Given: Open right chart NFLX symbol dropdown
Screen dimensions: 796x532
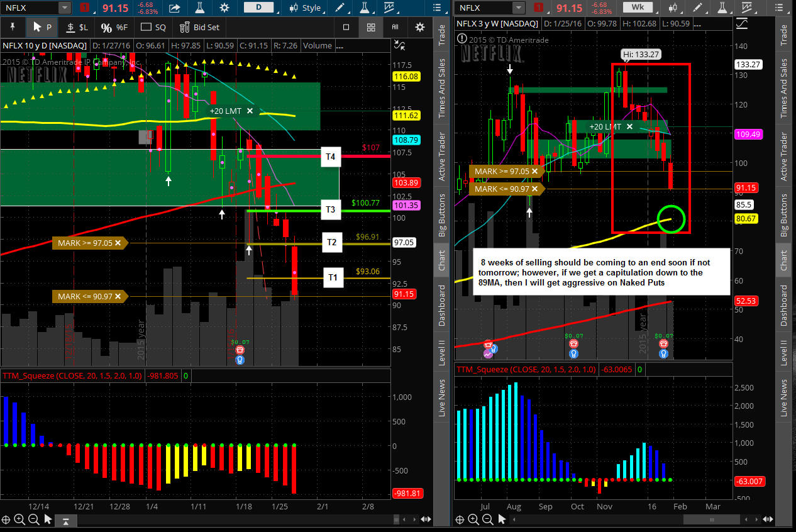Looking at the screenshot, I should coord(518,8).
